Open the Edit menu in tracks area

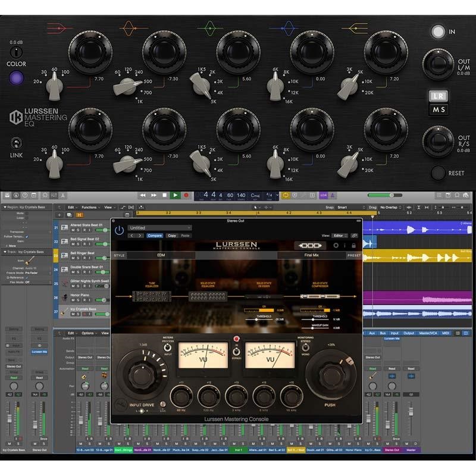72,207
